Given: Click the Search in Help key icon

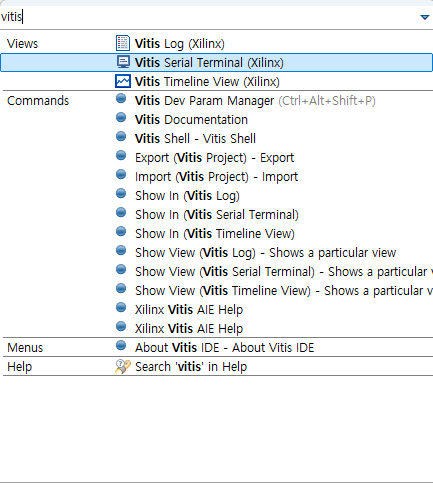Looking at the screenshot, I should (123, 367).
